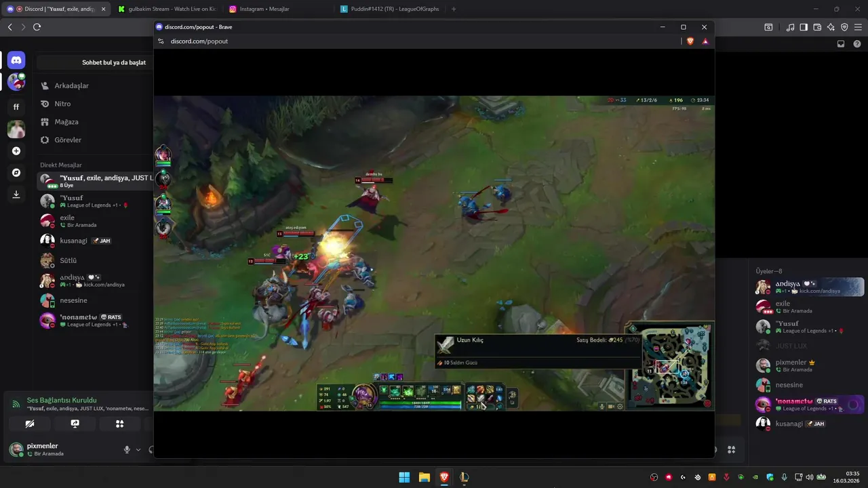This screenshot has width=868, height=488.
Task: Turn on camera in voice panel
Action: (x=29, y=424)
